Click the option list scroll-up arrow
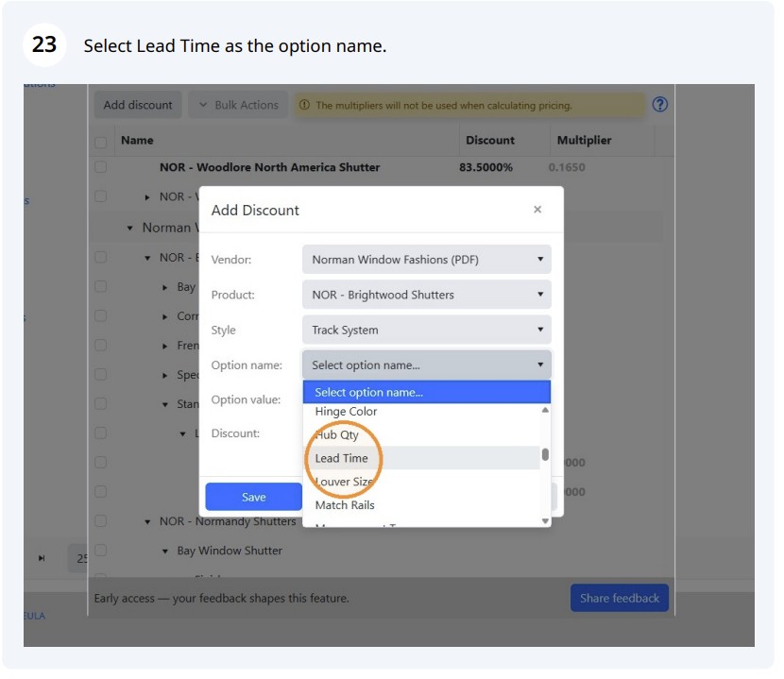The width and height of the screenshot is (784, 679). [545, 410]
